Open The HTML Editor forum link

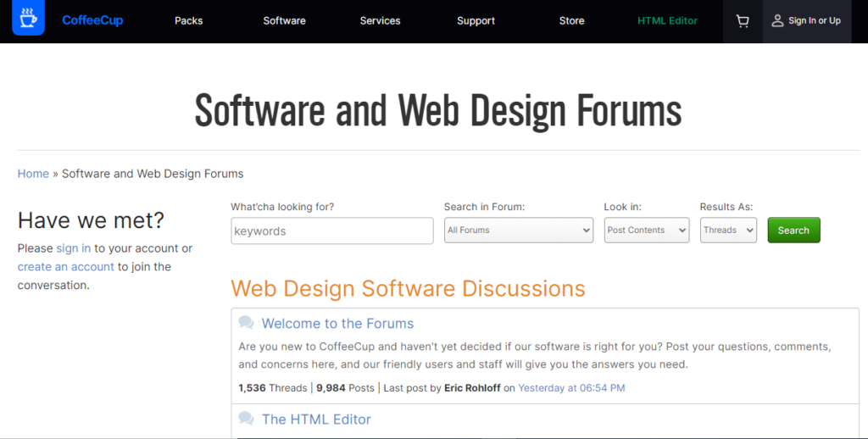(x=317, y=419)
